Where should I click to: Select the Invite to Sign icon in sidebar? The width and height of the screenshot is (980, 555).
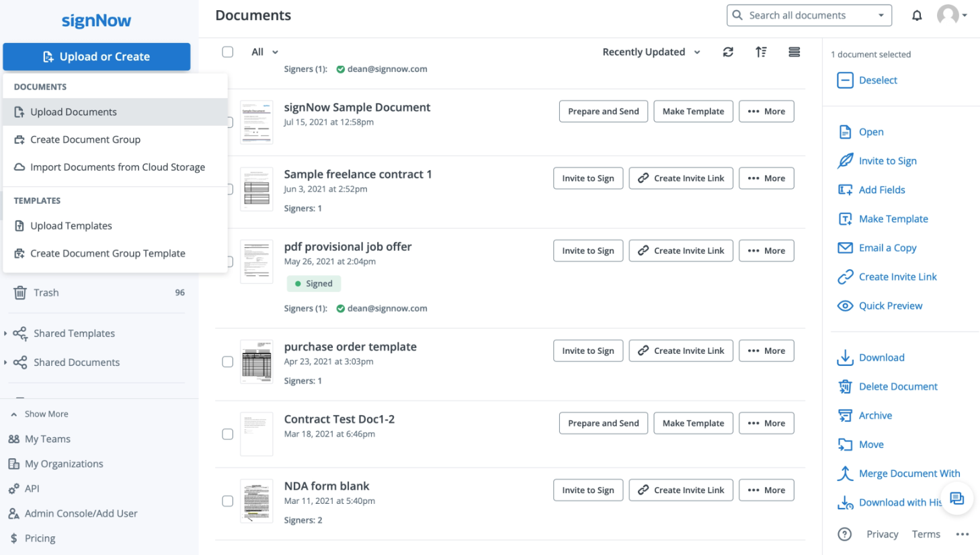click(x=845, y=161)
